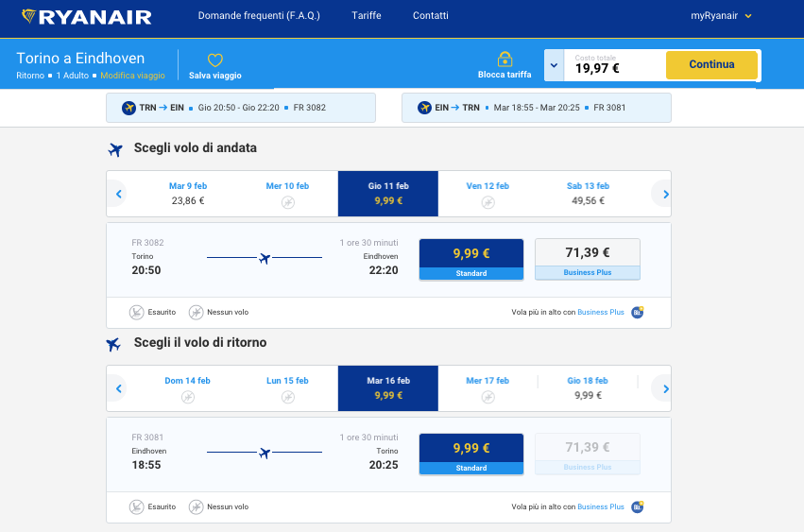
Task: Open Domande frequenti (F.A.Q.) menu item
Action: click(x=259, y=16)
